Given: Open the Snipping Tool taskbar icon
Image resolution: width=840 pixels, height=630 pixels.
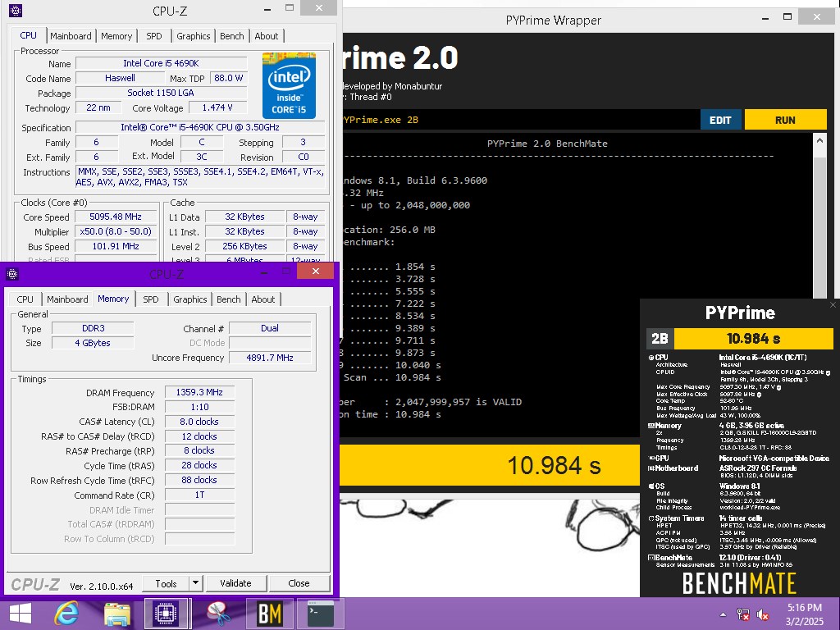Looking at the screenshot, I should (x=218, y=614).
